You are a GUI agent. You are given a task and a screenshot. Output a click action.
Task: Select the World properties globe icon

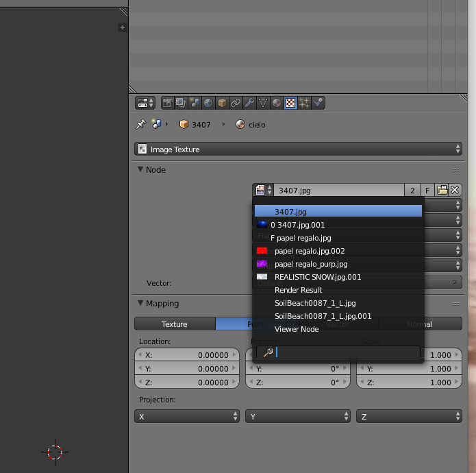(208, 103)
